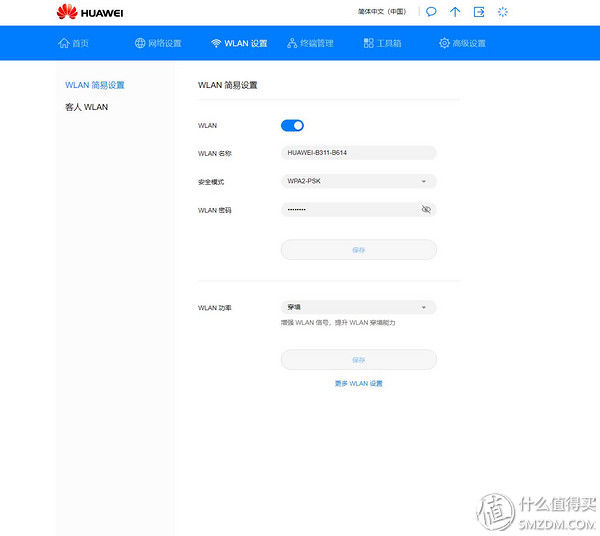Open the language selector at top
600x536 pixels.
[x=382, y=12]
